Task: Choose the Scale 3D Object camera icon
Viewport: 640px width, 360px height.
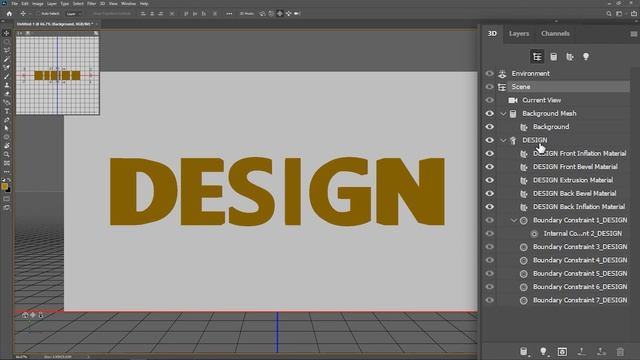Action: [298, 13]
